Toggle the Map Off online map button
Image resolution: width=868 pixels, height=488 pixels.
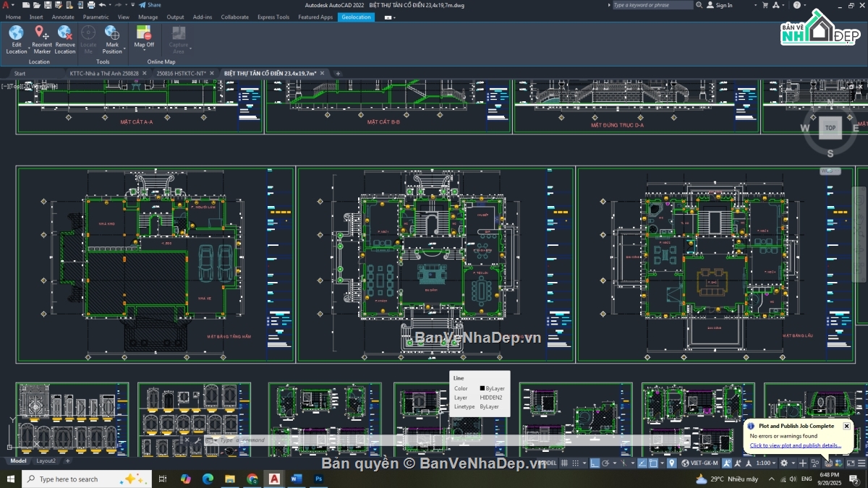click(x=144, y=33)
